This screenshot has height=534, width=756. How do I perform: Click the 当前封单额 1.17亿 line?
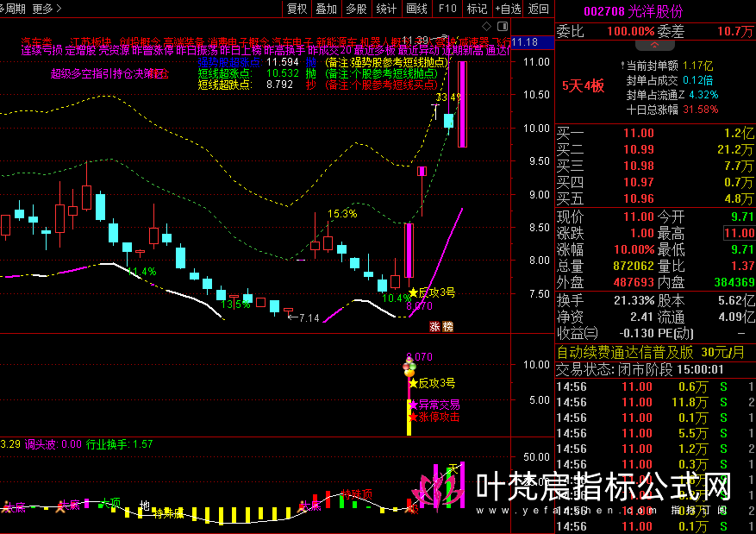tap(667, 66)
